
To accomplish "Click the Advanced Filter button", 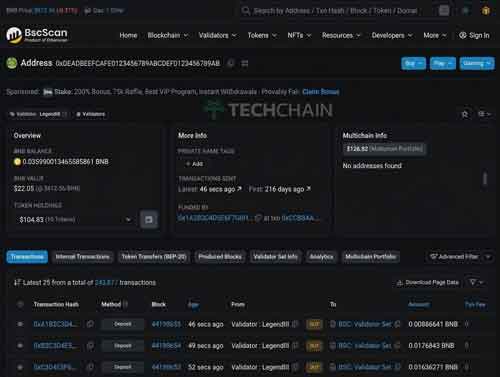I will (x=454, y=257).
